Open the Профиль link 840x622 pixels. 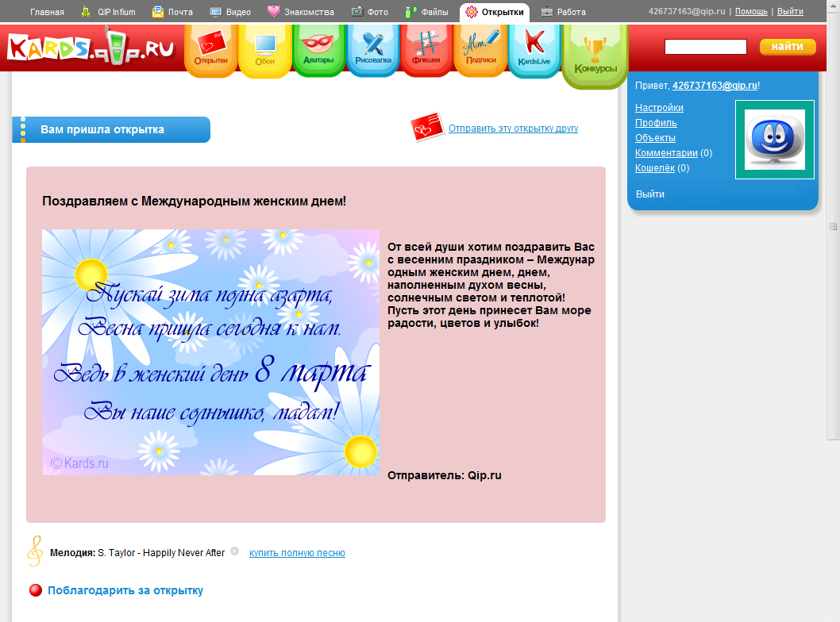click(x=656, y=123)
